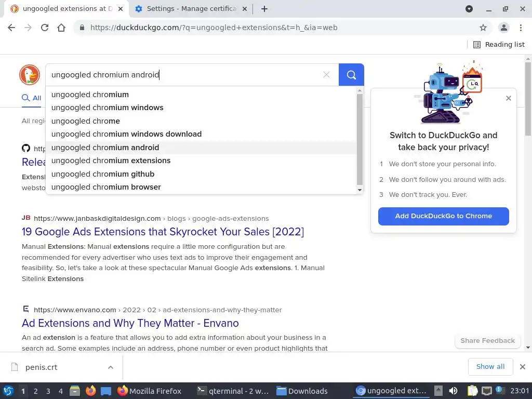532x399 pixels.
Task: Switch to qterminal taskbar window
Action: pyautogui.click(x=233, y=391)
